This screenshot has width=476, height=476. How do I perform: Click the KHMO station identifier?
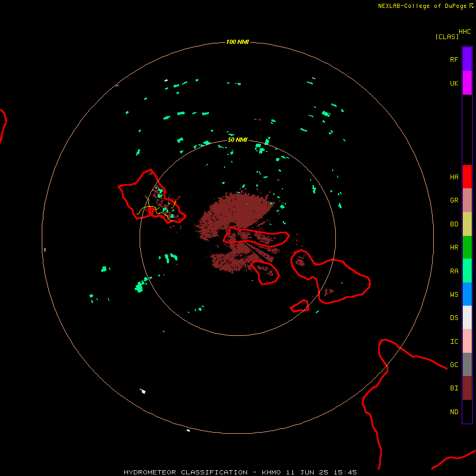point(271,472)
